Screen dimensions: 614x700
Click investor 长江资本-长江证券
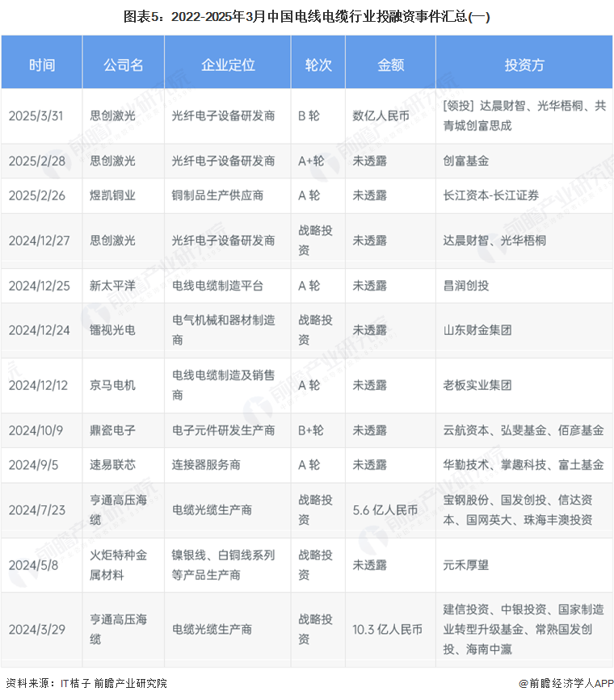click(491, 195)
